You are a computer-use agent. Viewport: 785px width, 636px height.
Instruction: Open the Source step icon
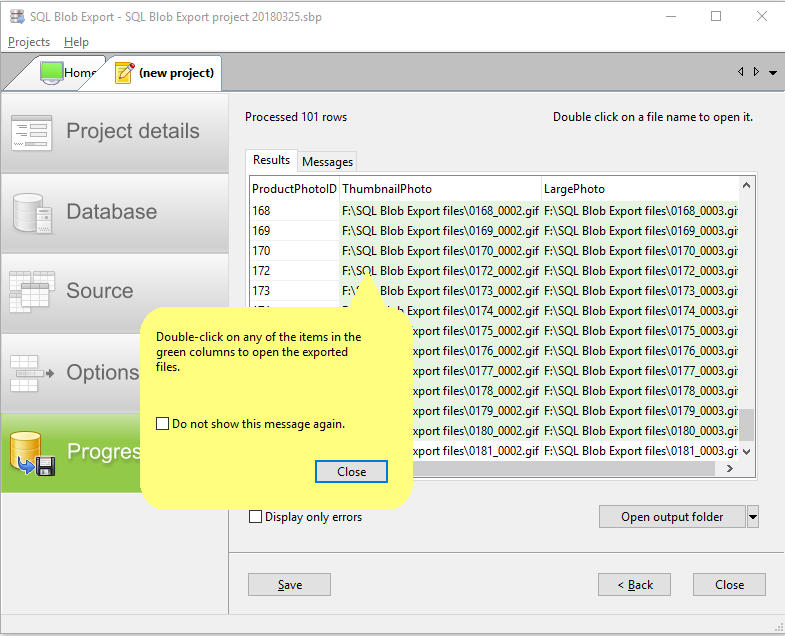(32, 291)
